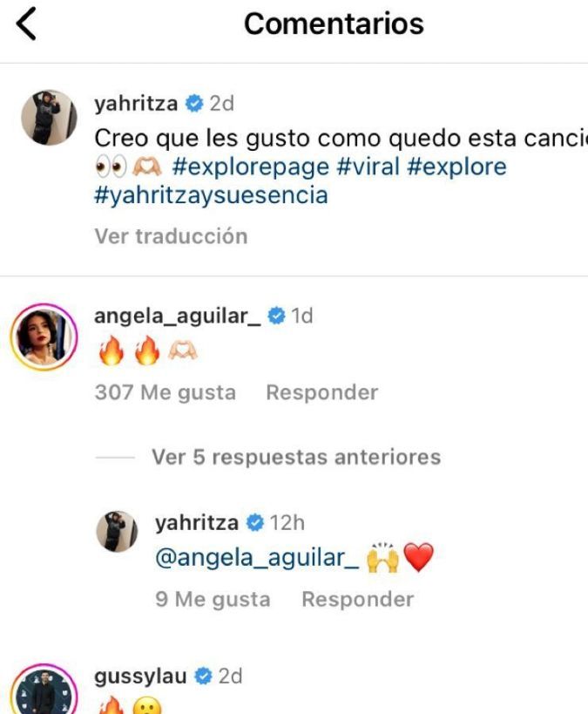Reply to angela_aguilar_ comment via Responder
The width and height of the screenshot is (588, 714).
point(321,392)
